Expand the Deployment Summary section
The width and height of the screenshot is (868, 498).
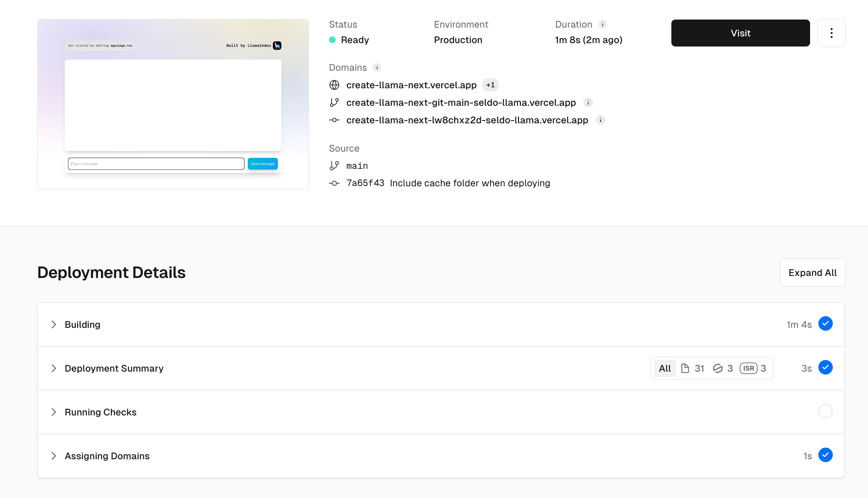click(x=54, y=368)
